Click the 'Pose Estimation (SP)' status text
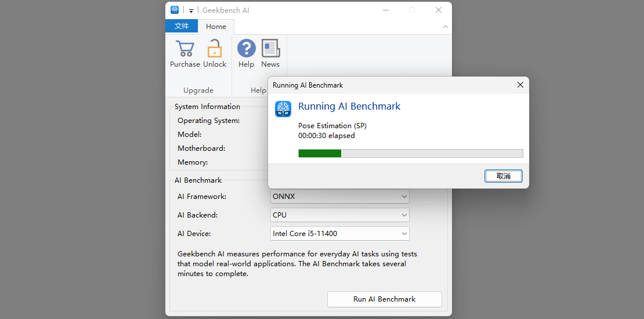This screenshot has height=319, width=644. pos(332,126)
